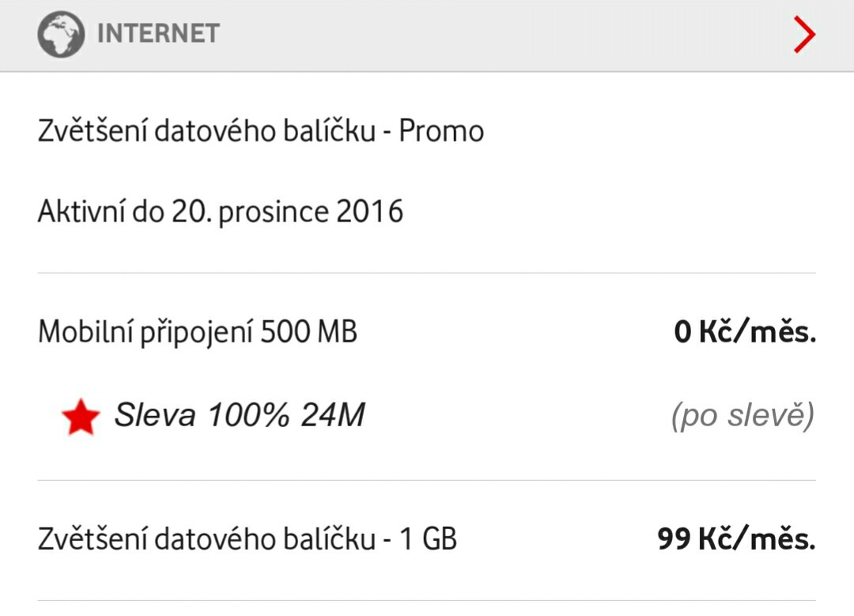The image size is (854, 616).
Task: Click the 0 Kč/měs. price
Action: (744, 333)
